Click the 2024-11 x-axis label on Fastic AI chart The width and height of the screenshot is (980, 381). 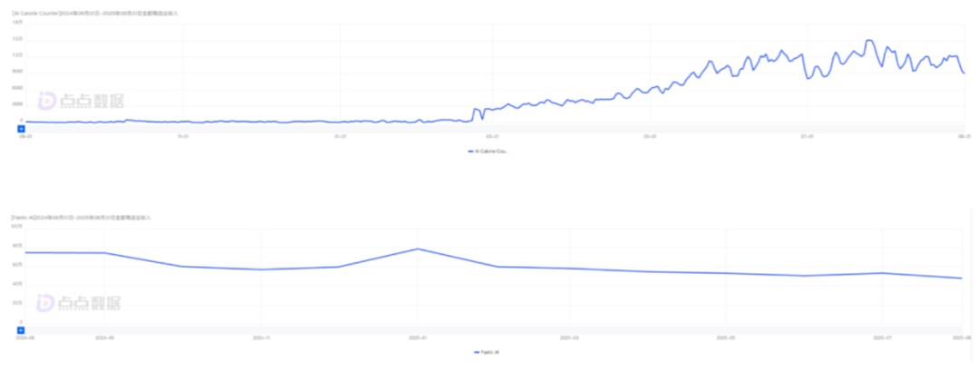(261, 337)
